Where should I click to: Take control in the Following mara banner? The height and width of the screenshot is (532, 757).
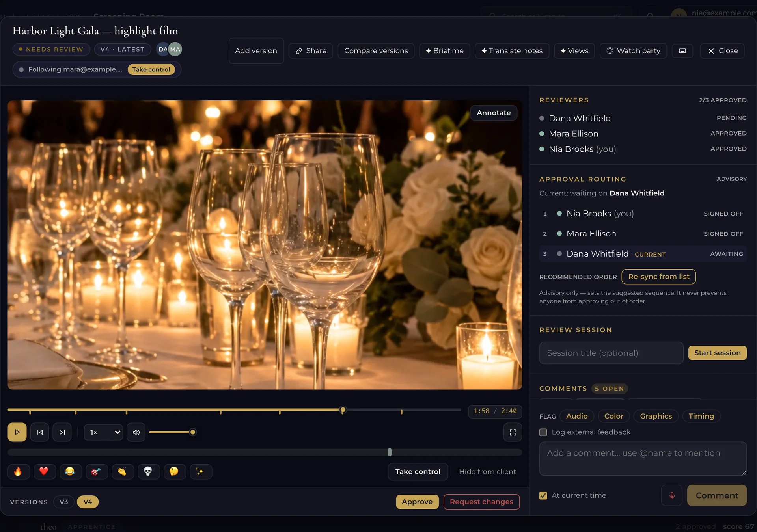tap(151, 69)
